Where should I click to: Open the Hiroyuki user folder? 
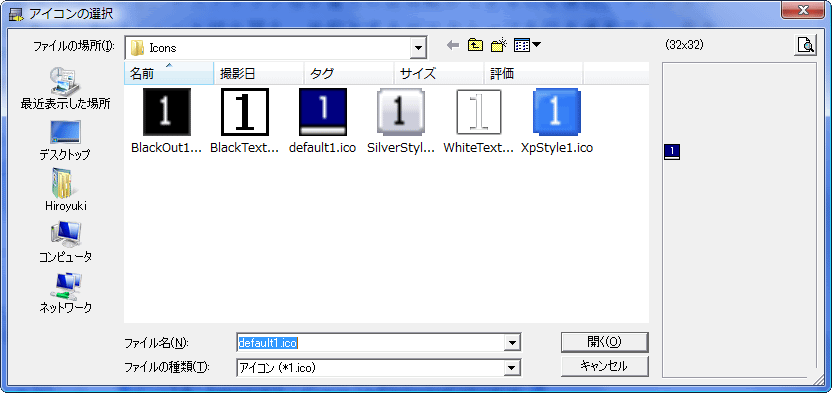[x=65, y=190]
